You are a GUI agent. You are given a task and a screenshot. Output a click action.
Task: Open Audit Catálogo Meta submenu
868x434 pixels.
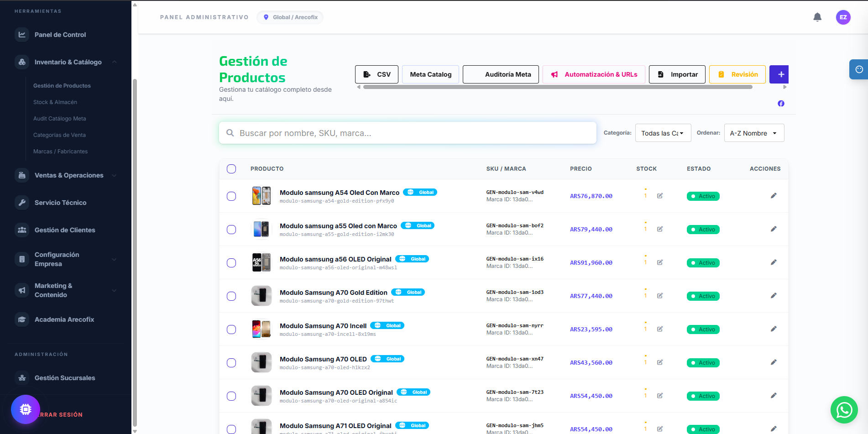click(x=60, y=119)
